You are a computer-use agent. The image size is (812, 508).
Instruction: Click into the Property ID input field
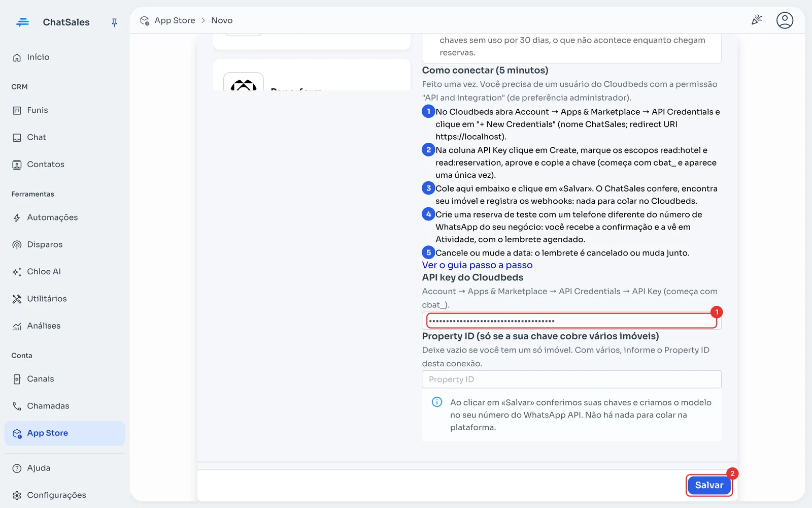(x=571, y=379)
